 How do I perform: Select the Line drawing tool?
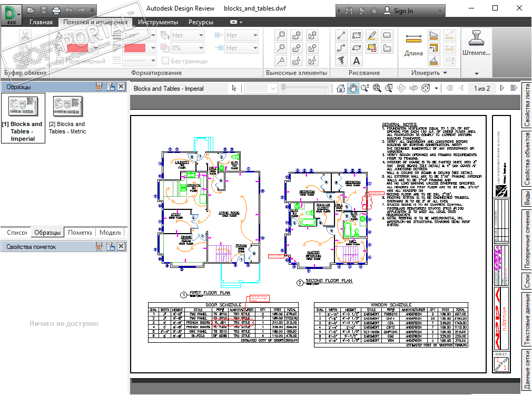[x=341, y=35]
